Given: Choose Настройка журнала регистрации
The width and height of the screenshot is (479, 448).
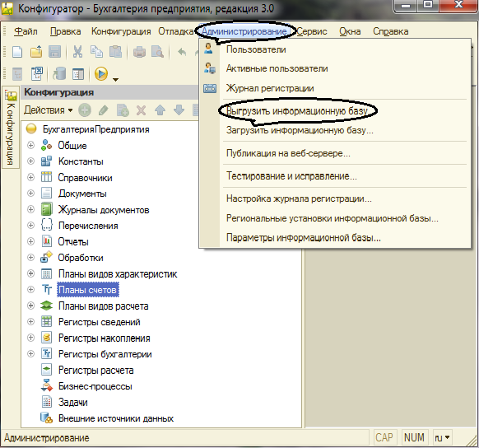Looking at the screenshot, I should [334, 198].
